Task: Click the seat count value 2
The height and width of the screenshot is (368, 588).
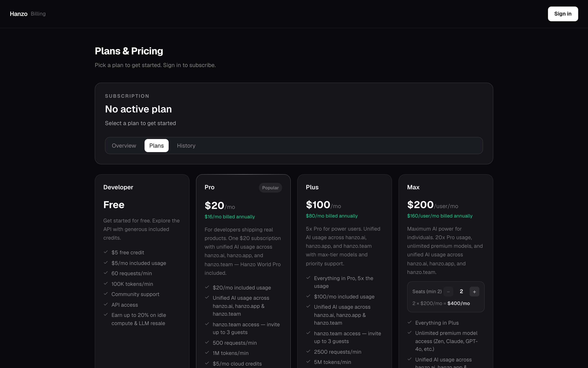Action: click(461, 292)
